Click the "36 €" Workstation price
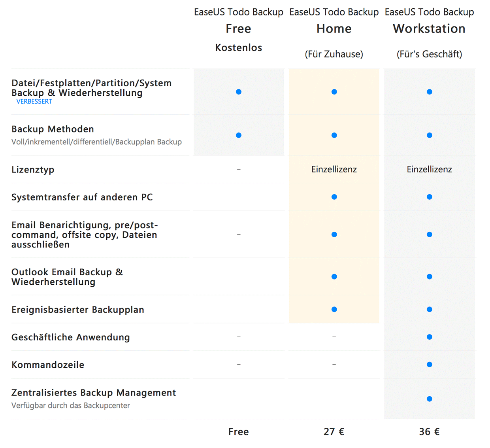This screenshot has height=448, width=490. pos(430,432)
